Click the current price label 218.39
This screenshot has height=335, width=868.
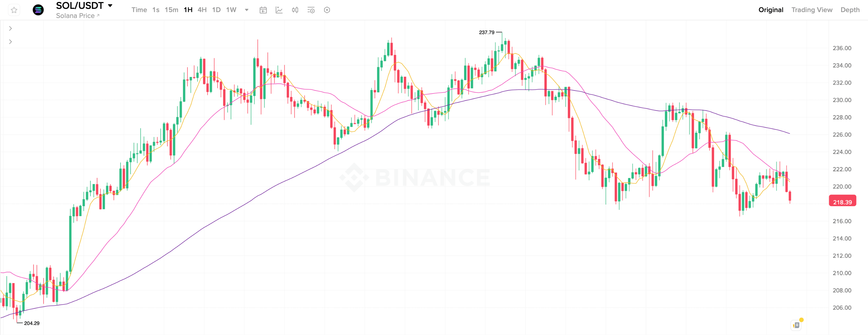click(842, 202)
